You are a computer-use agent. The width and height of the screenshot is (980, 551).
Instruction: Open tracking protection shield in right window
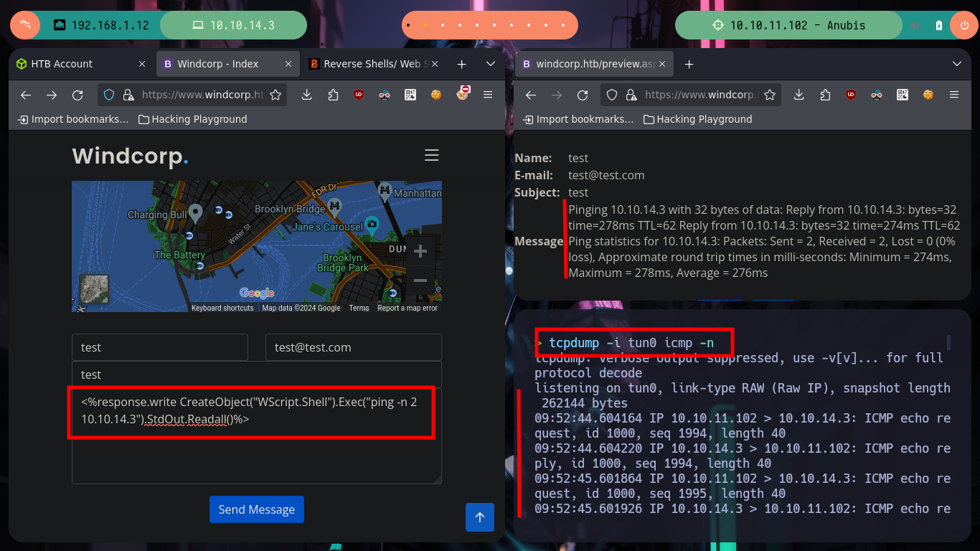point(612,95)
